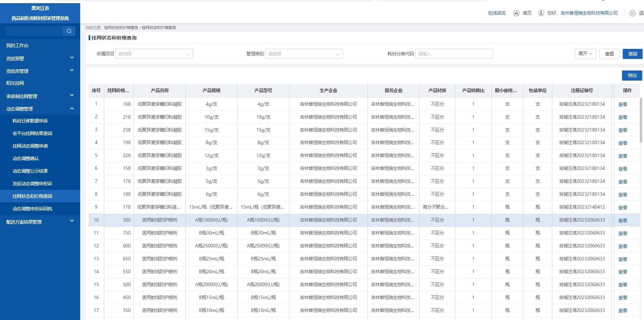This screenshot has width=644, height=320.
Task: Open the 管理类别 dropdown
Action: pos(304,54)
